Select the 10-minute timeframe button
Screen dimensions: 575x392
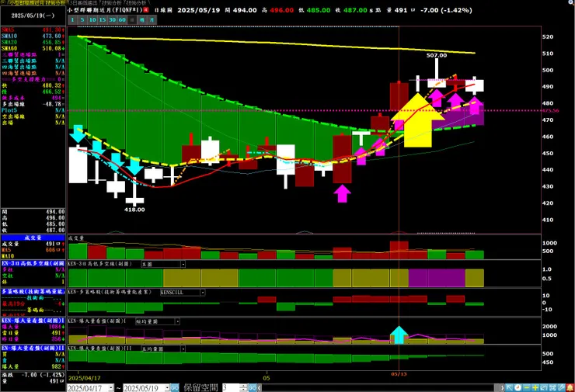(x=92, y=19)
